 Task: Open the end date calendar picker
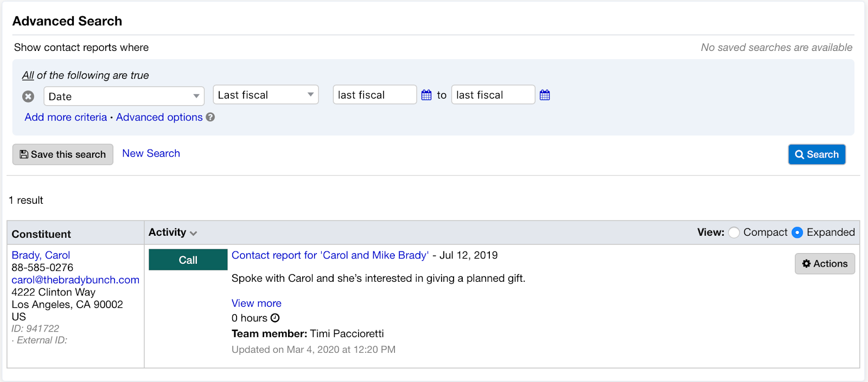coord(545,95)
